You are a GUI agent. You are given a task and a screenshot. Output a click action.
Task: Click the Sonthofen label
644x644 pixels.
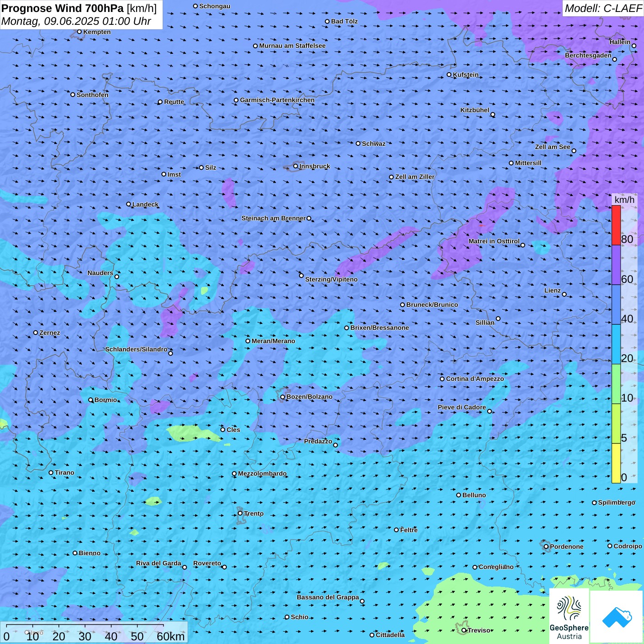[x=92, y=95]
